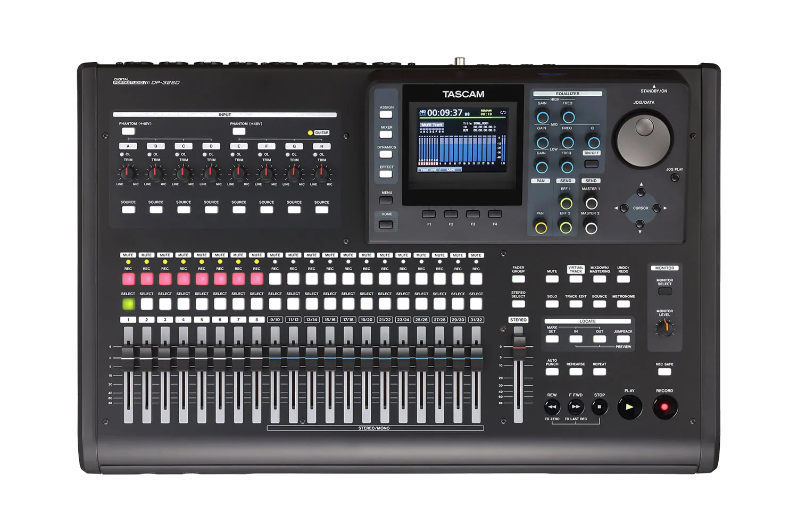Click the yellow PAN knob
This screenshot has width=798, height=532.
click(541, 228)
